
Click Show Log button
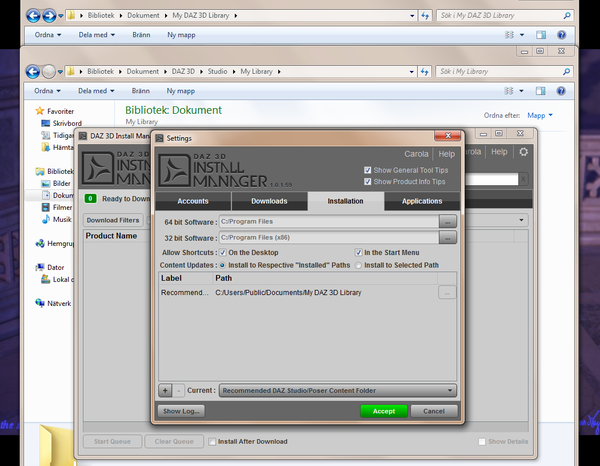[181, 411]
